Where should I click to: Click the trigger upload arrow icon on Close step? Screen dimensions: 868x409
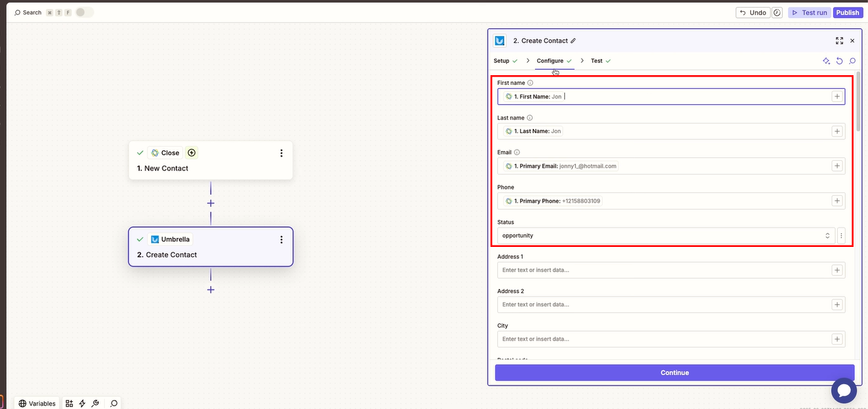tap(192, 153)
